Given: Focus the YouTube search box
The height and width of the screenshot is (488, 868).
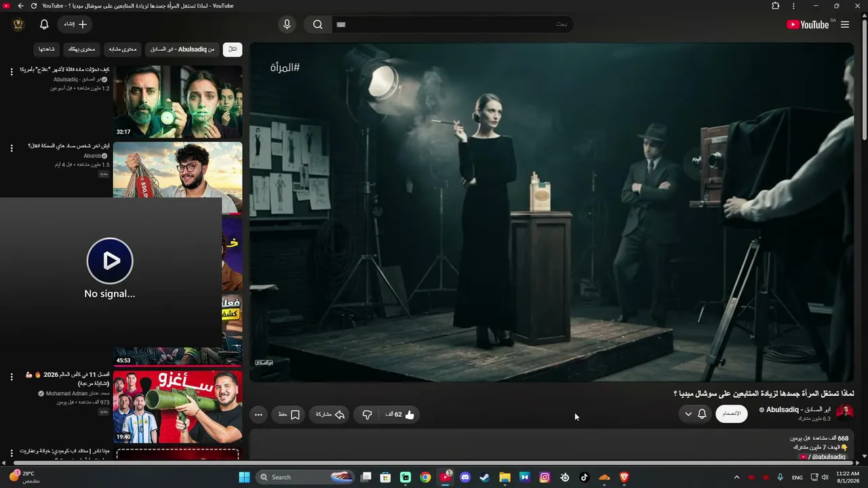Looking at the screenshot, I should click(x=452, y=24).
